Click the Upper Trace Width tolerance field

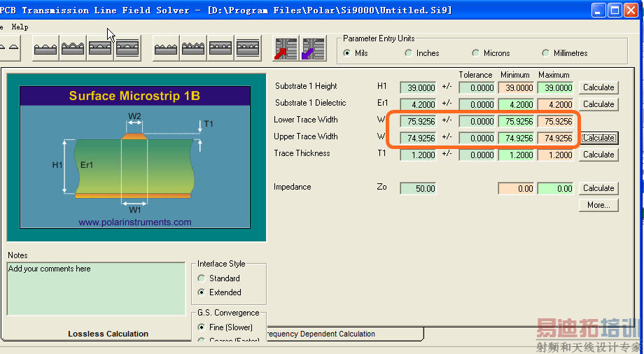coord(477,139)
